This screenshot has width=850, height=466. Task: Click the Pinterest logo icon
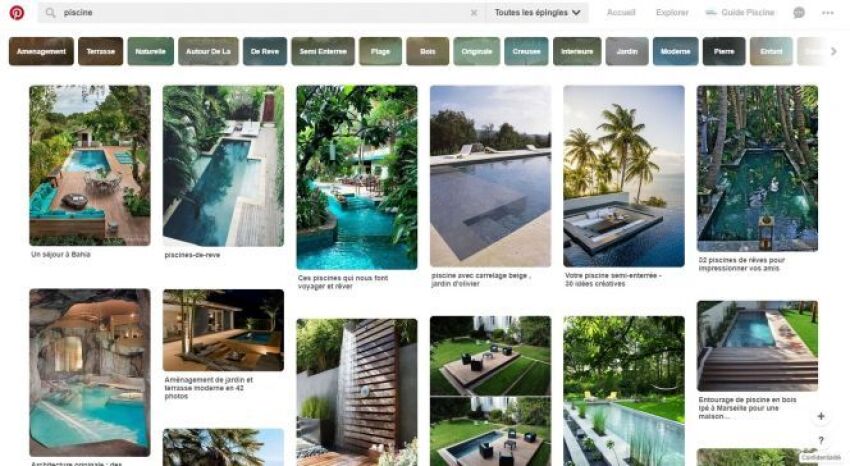point(17,12)
